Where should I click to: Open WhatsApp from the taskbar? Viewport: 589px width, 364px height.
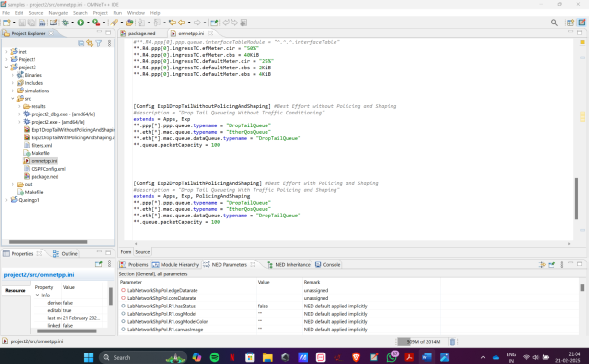(x=392, y=357)
